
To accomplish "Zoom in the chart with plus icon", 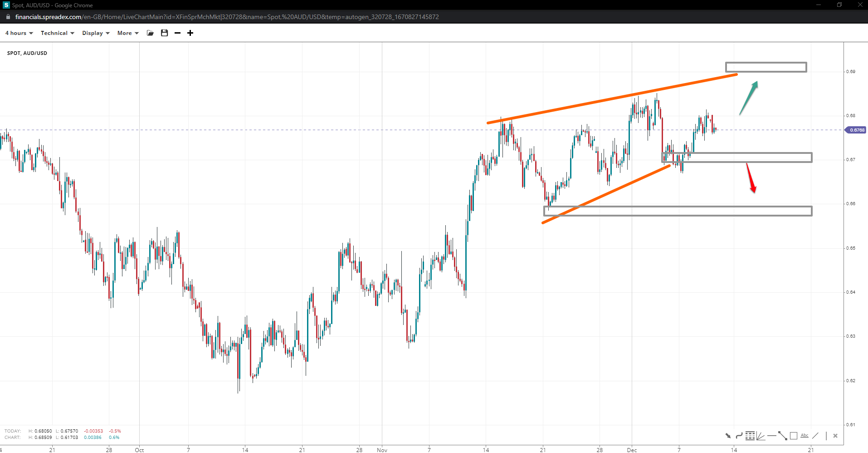I will (190, 33).
